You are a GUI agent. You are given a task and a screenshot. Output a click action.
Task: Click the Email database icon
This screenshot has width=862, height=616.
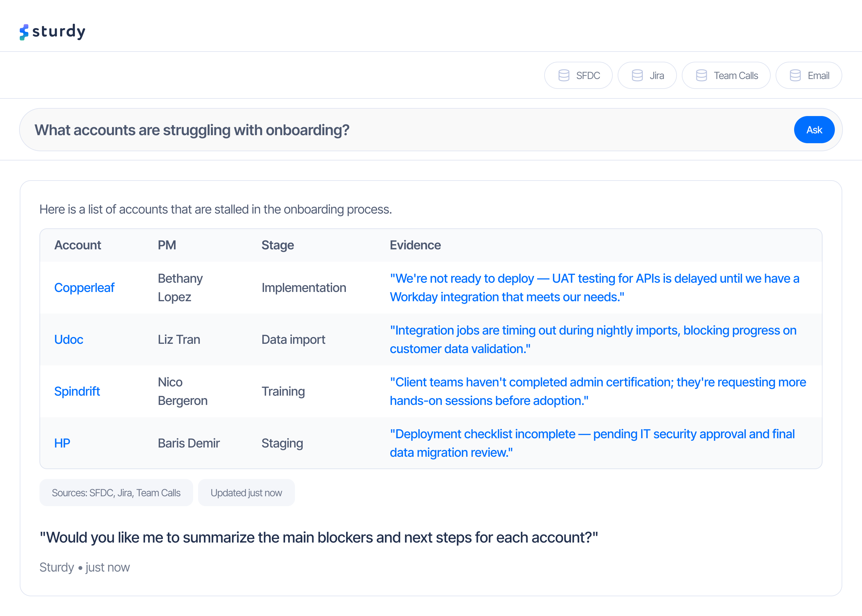[x=795, y=76]
